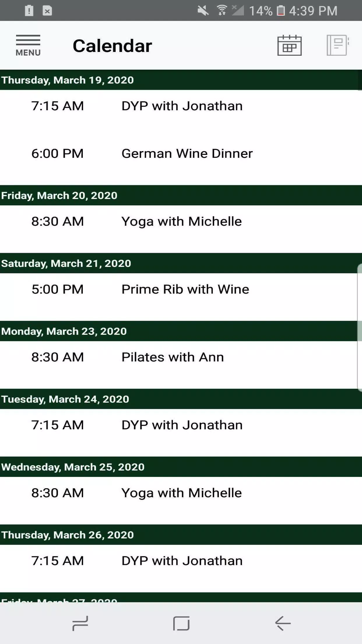Screen dimensions: 362x644
Task: Open the hamburger MENU icon
Action: pyautogui.click(x=28, y=45)
